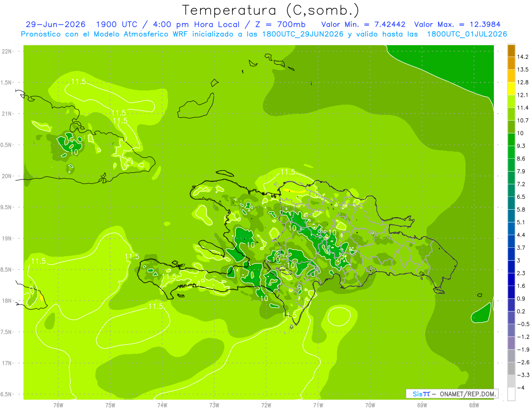
Task: Click the legend value -0.5
Action: tap(523, 324)
